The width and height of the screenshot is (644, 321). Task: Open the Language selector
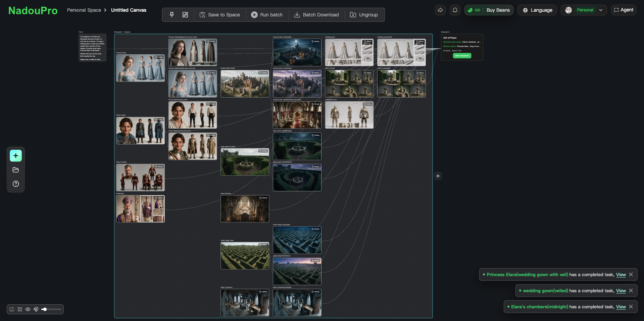click(x=537, y=10)
